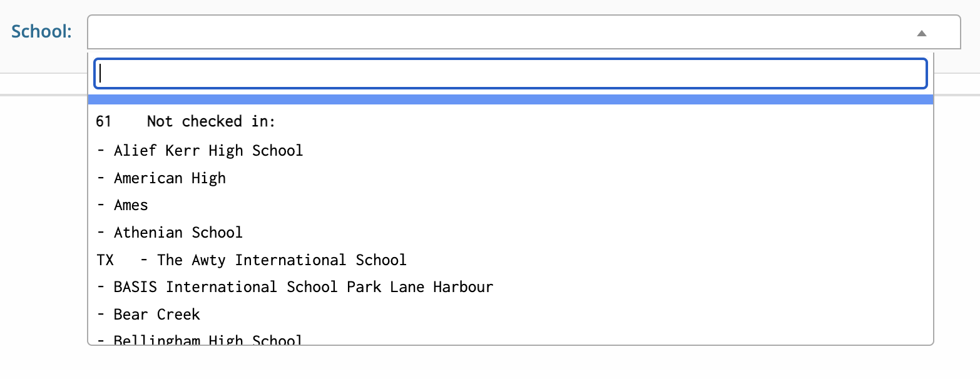This screenshot has width=980, height=379.
Task: Choose Alief Kerr High School
Action: pos(208,151)
